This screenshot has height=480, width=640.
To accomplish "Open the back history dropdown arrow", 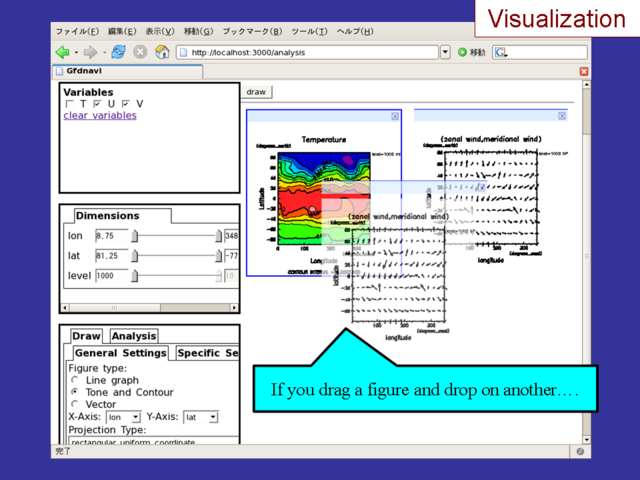I will [x=76, y=53].
